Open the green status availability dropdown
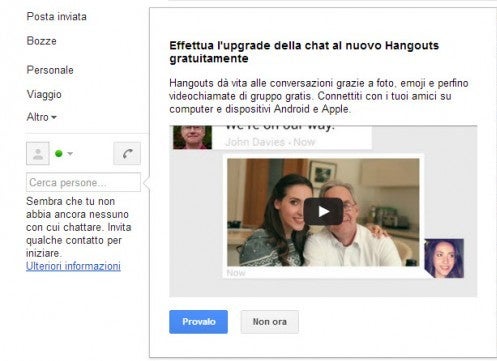 [x=64, y=154]
